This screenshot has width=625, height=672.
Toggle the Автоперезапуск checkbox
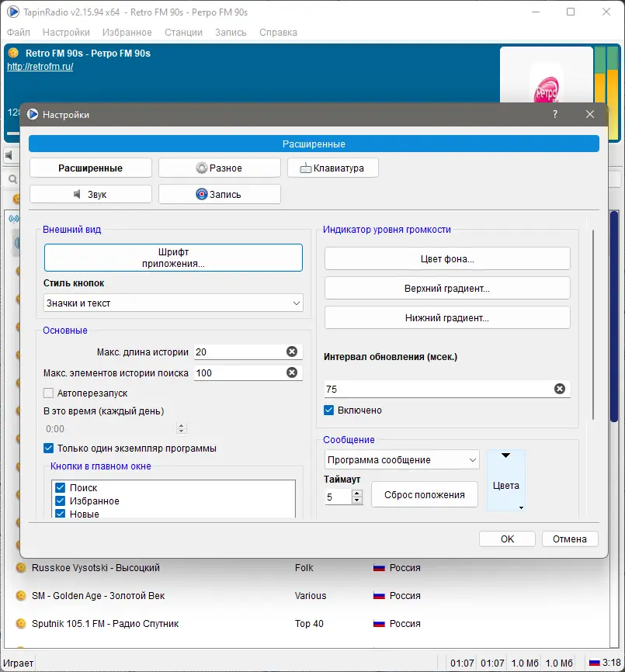pos(48,393)
